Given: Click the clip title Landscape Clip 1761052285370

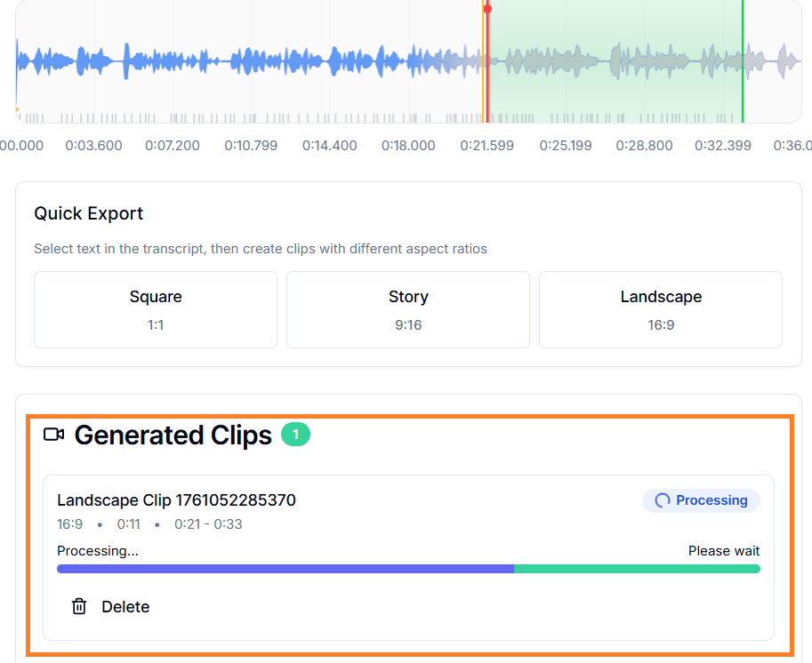Looking at the screenshot, I should point(176,499).
